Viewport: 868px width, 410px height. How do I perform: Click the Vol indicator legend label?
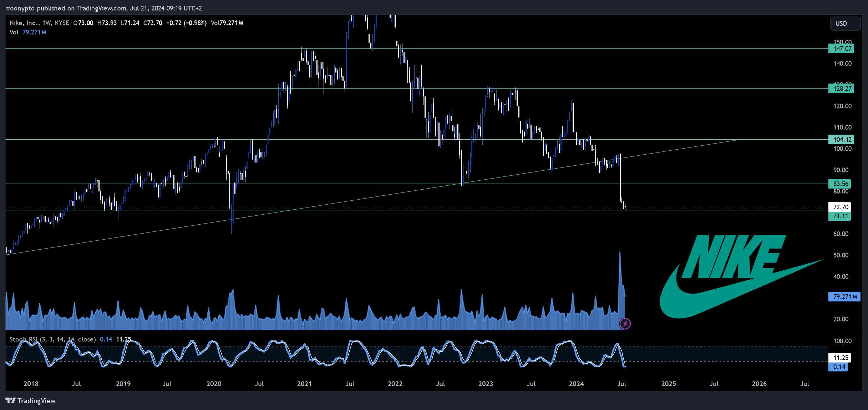pos(14,32)
